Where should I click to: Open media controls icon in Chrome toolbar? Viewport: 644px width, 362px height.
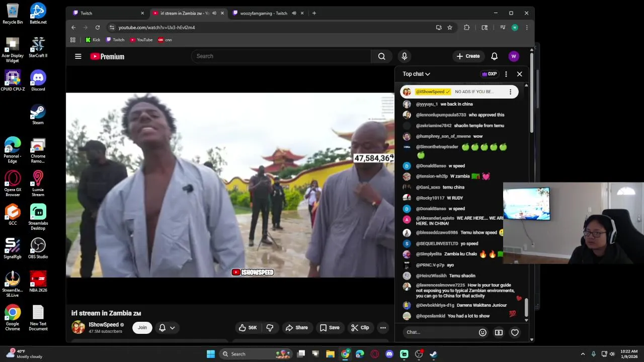coord(502,28)
